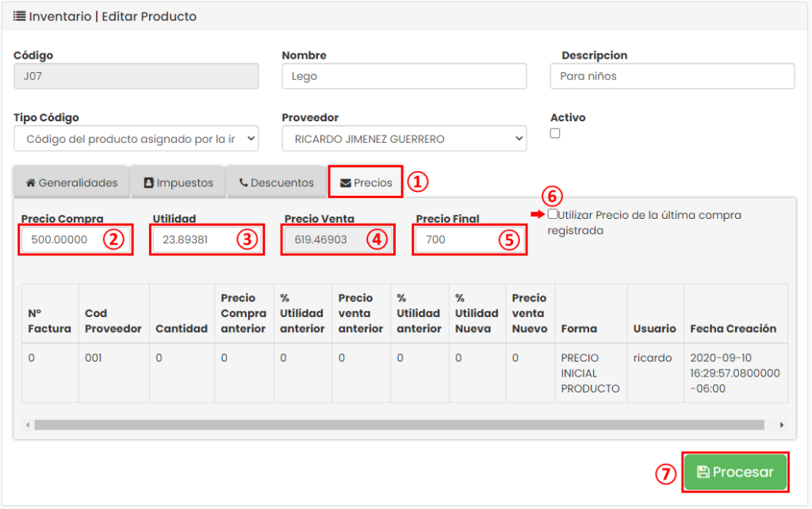Select RICARDO JIMENEZ GUERRERO in Proveedor selector
This screenshot has width=812, height=509.
[404, 139]
